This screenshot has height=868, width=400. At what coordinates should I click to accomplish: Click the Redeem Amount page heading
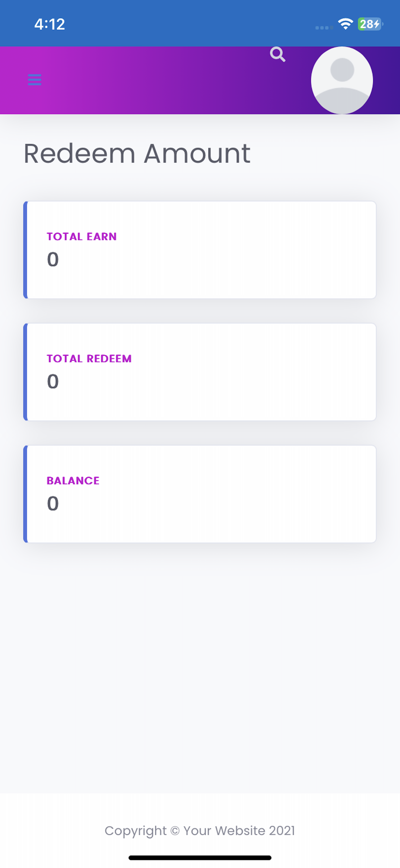pos(137,154)
